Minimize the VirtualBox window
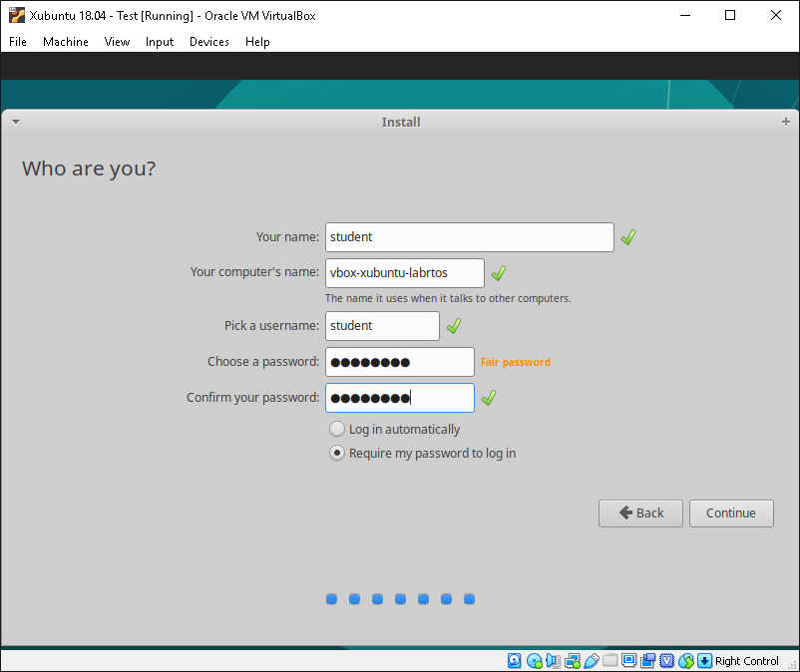The width and height of the screenshot is (800, 672). 684,15
